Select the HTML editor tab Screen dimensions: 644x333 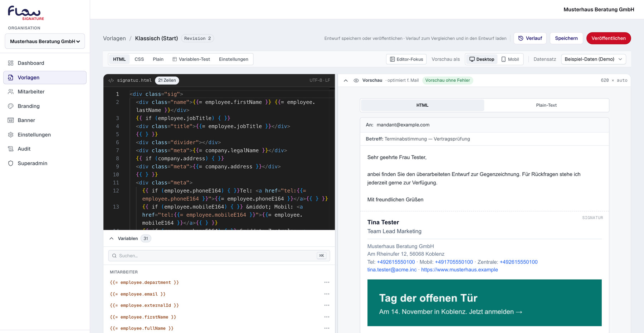(119, 59)
